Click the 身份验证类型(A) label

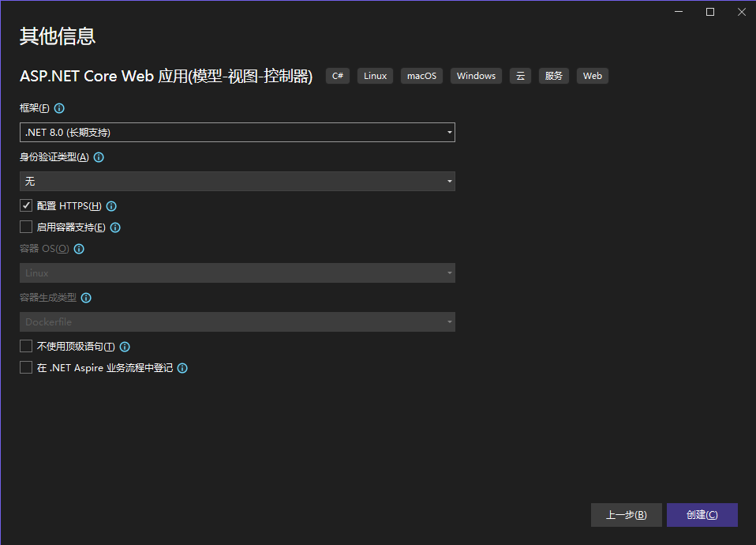[x=54, y=157]
